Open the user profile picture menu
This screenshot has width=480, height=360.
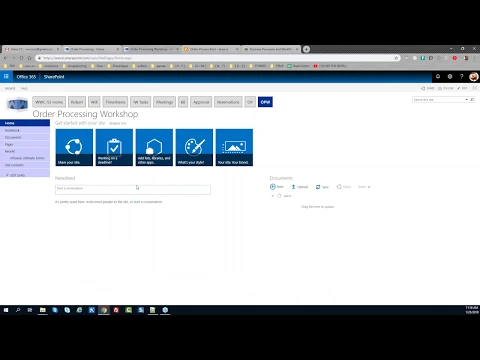[474, 77]
